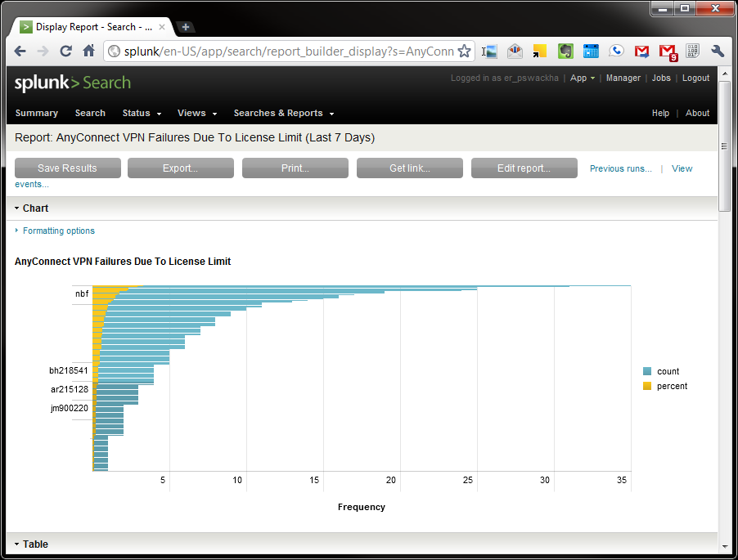Expand Formatting options
This screenshot has width=738, height=560.
[55, 231]
